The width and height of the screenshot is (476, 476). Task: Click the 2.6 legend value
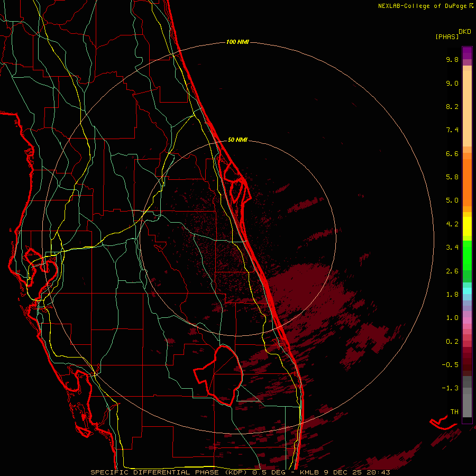(452, 271)
